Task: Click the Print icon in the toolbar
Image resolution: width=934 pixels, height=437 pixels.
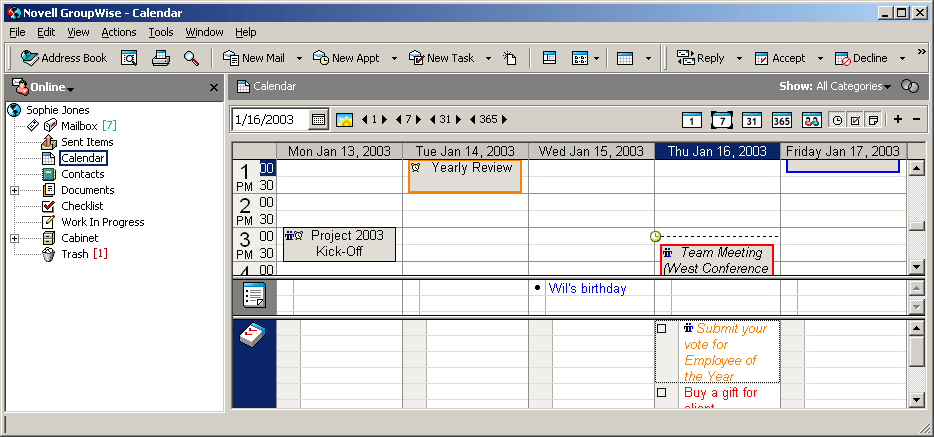Action: pyautogui.click(x=161, y=58)
